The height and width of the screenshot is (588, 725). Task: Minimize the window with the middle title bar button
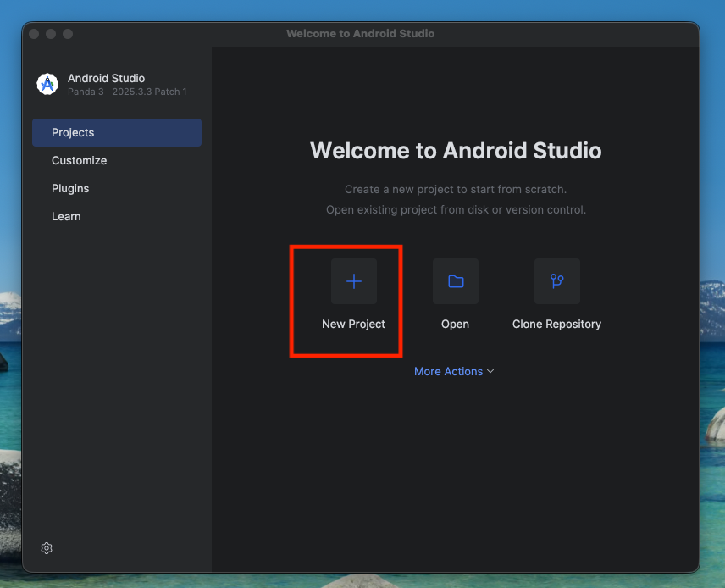51,34
